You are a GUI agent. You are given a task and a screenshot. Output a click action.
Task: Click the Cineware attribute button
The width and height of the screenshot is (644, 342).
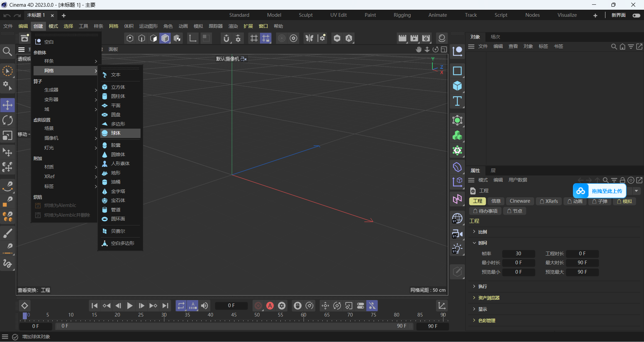(x=520, y=201)
